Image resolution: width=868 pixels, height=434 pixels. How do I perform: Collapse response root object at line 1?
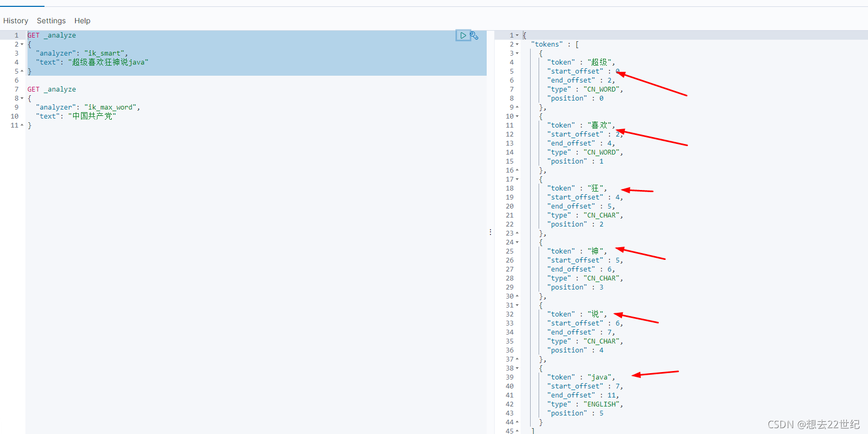[517, 35]
